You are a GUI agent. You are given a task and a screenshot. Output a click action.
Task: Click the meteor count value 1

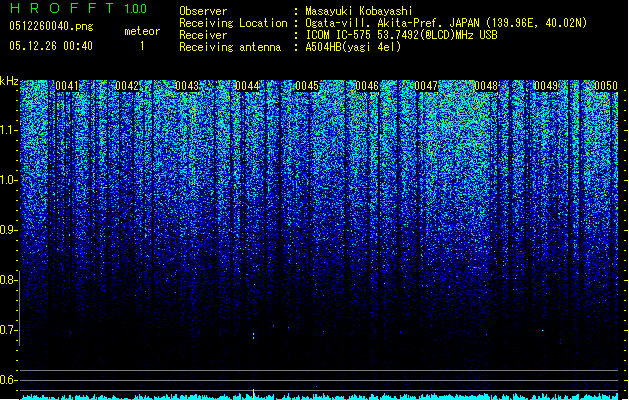point(142,46)
